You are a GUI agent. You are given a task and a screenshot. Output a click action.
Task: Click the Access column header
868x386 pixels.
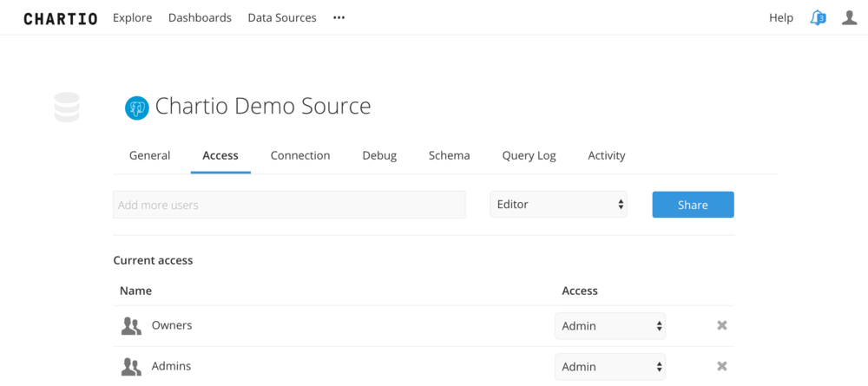point(580,291)
